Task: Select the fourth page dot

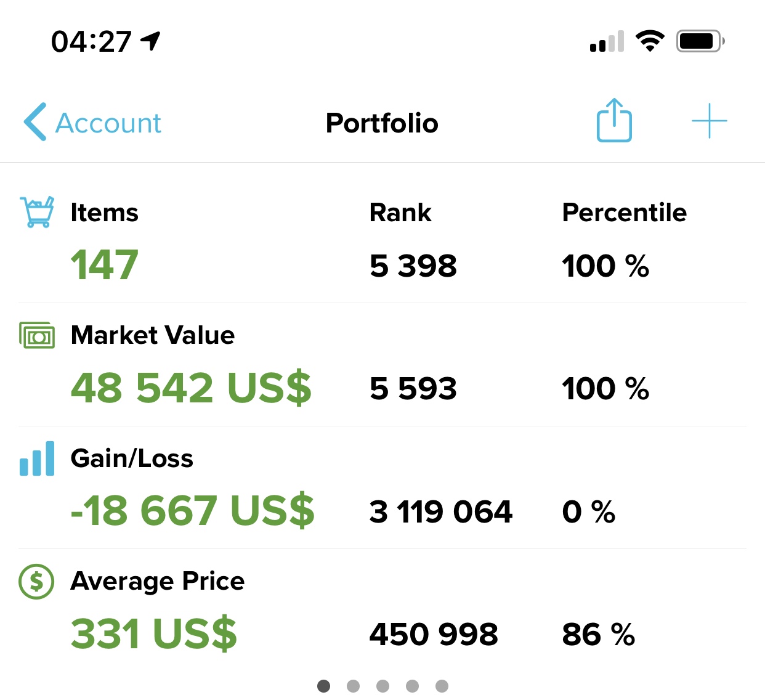Action: 412,686
